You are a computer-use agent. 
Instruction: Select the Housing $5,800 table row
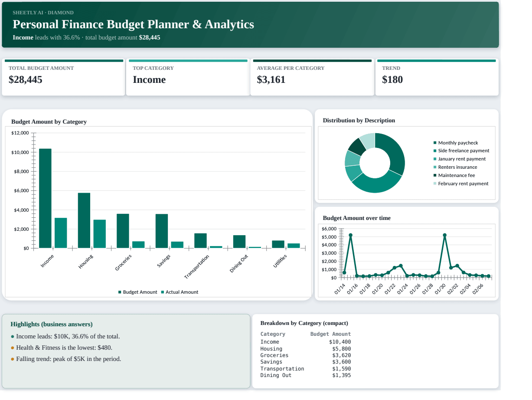click(x=306, y=349)
